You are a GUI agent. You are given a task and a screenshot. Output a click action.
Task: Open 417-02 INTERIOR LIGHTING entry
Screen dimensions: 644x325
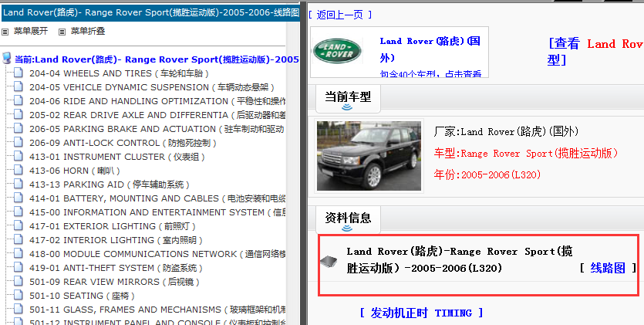coord(116,240)
